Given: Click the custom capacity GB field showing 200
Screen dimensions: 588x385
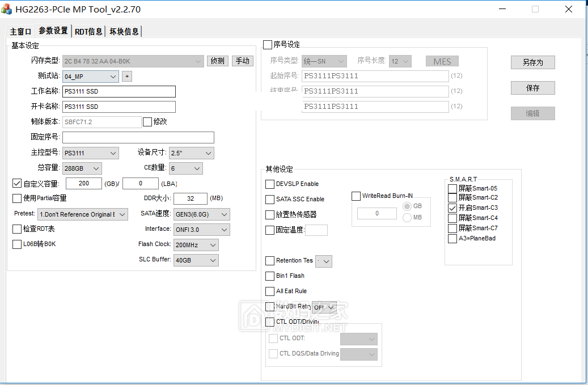Looking at the screenshot, I should point(83,183).
